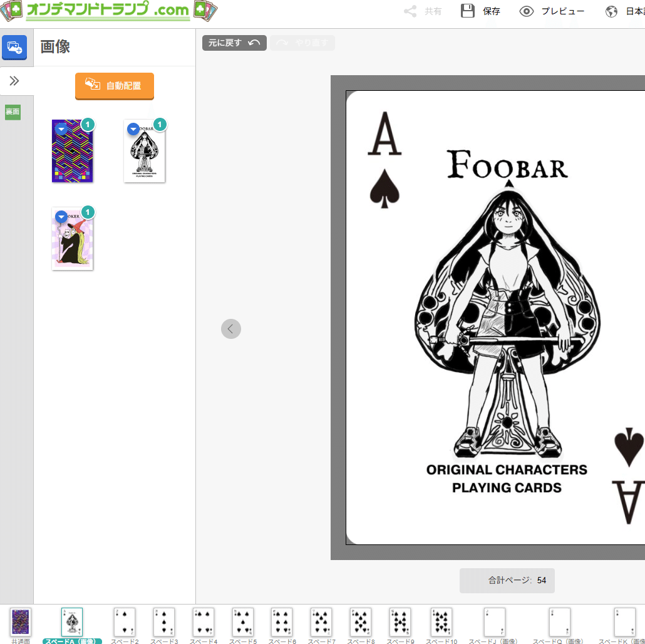645x644 pixels.
Task: Go to previous page with left arrow
Action: coord(231,329)
